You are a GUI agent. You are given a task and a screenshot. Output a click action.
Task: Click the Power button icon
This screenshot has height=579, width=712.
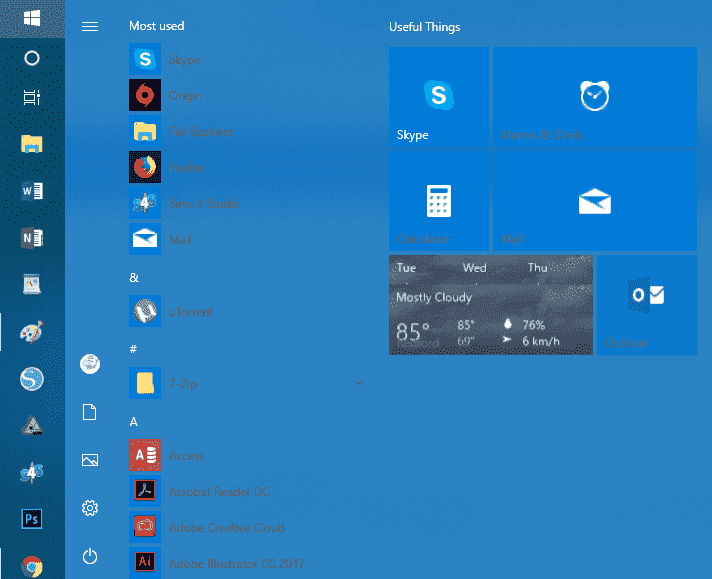click(90, 556)
